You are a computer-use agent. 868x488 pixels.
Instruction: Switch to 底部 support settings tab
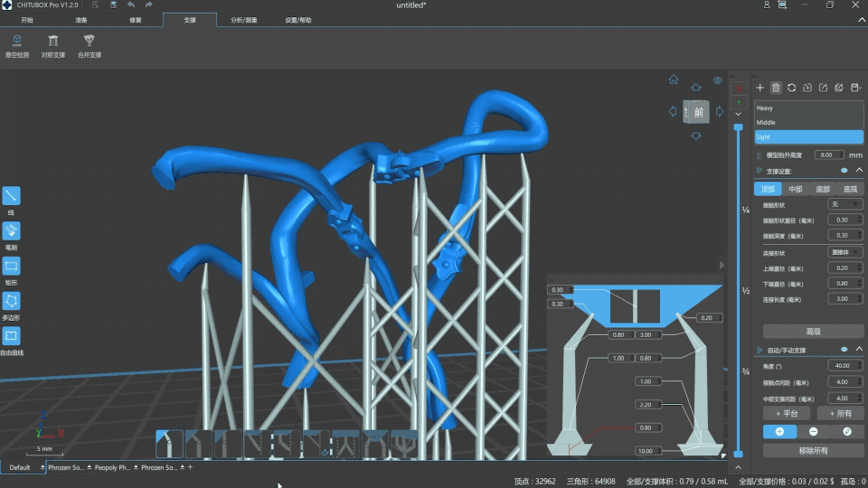[823, 189]
